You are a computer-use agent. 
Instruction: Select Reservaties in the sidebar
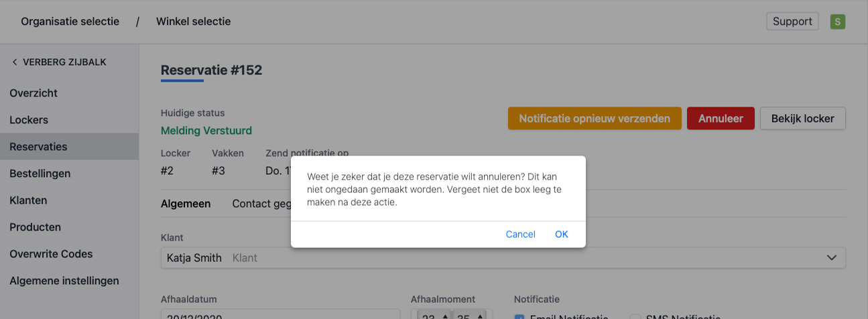[x=38, y=147]
